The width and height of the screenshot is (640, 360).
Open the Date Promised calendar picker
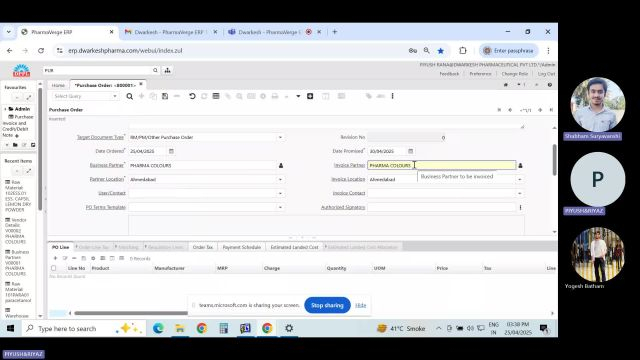(411, 151)
